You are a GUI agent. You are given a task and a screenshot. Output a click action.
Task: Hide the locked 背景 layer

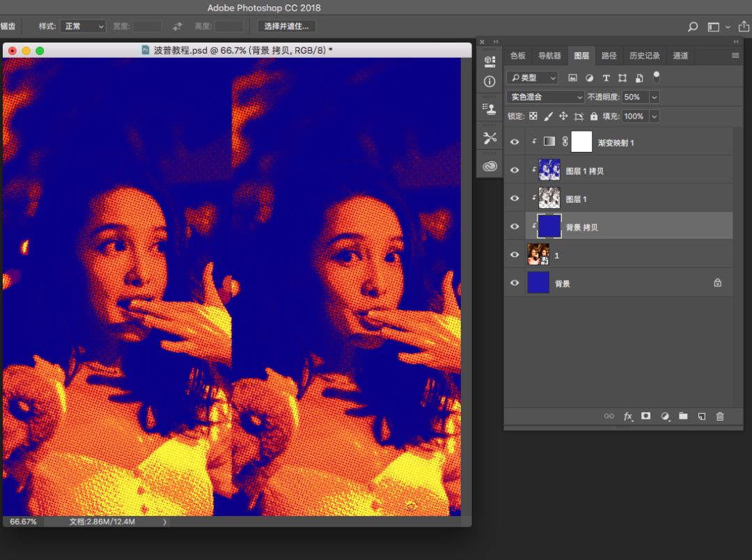(x=515, y=283)
